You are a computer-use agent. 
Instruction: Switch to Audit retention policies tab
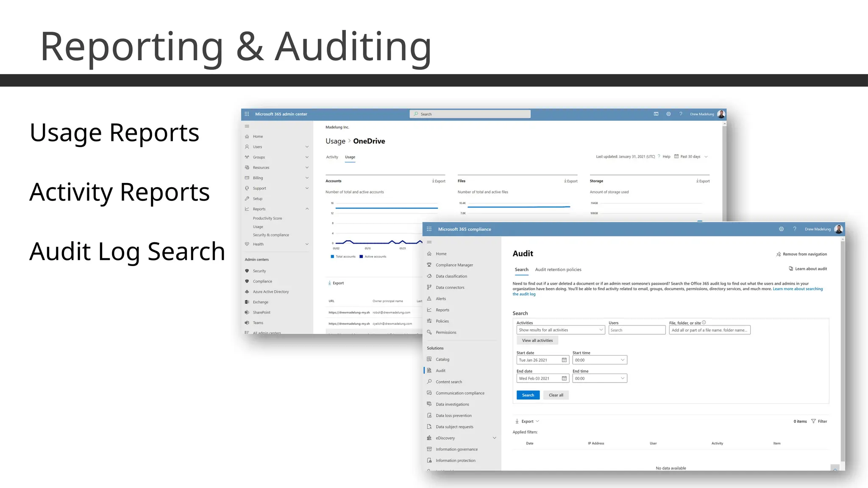click(558, 269)
